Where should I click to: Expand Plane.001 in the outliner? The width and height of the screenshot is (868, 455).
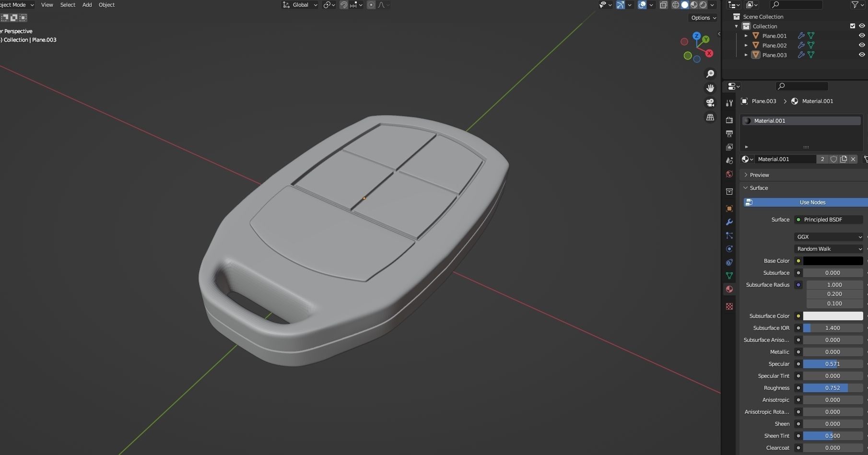[746, 36]
